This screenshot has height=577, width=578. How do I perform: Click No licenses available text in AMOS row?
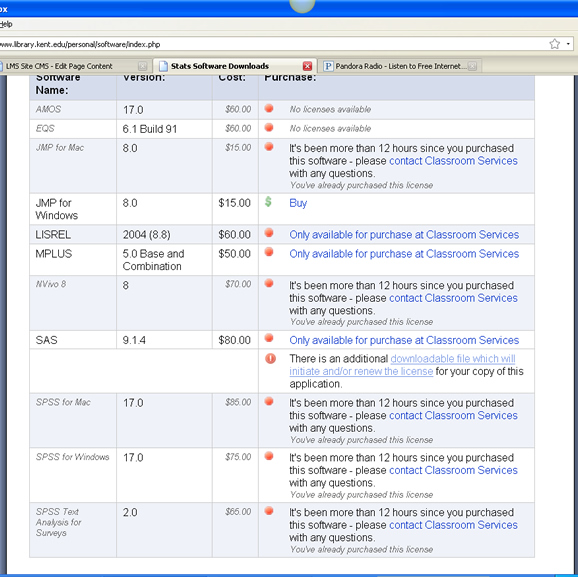tap(330, 110)
